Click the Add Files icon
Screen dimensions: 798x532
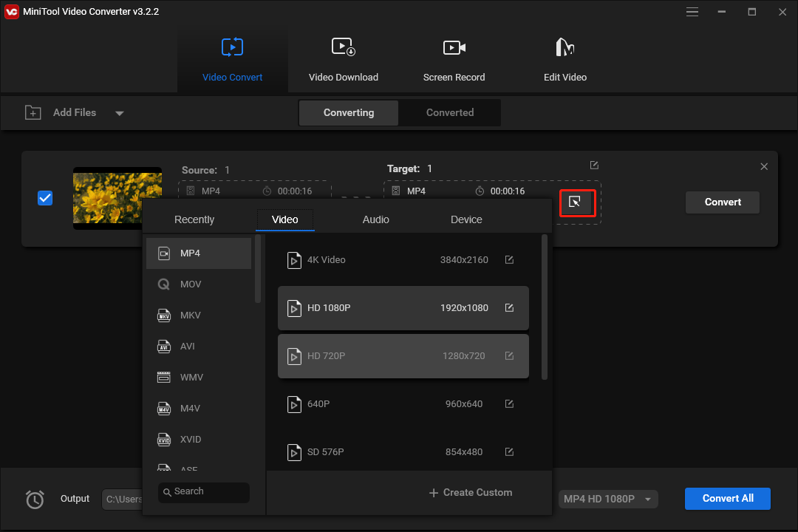[33, 112]
